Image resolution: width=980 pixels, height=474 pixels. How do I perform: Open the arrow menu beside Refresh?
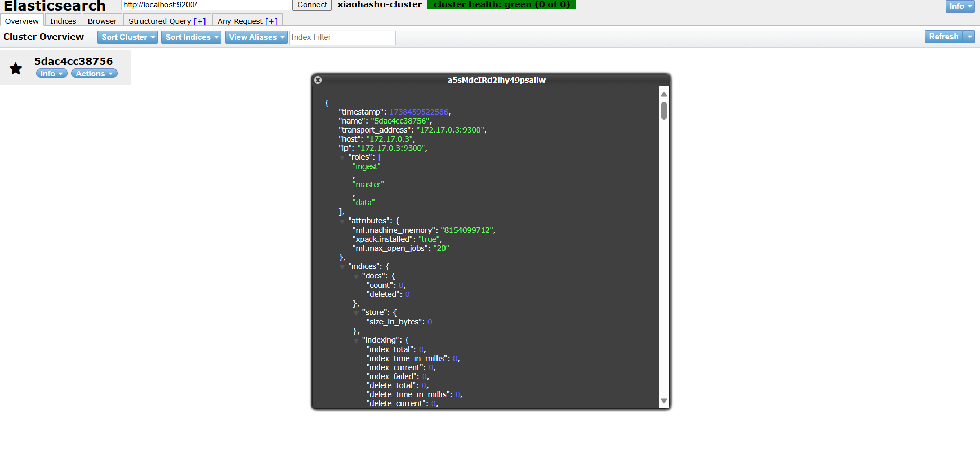(969, 37)
